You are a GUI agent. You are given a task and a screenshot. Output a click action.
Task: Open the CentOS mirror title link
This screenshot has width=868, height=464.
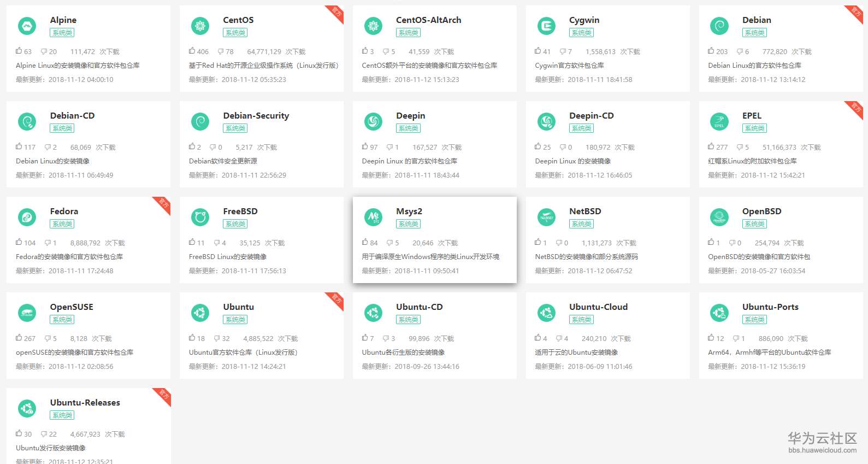[238, 20]
